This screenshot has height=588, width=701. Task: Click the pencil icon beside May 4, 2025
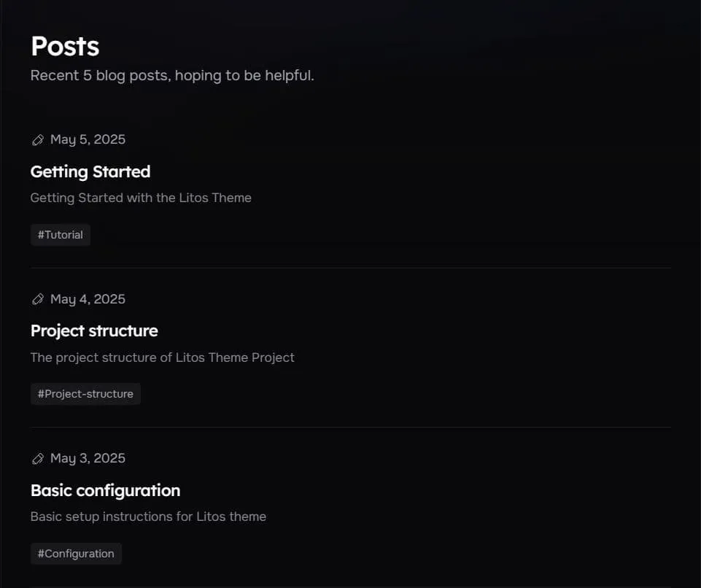tap(38, 299)
